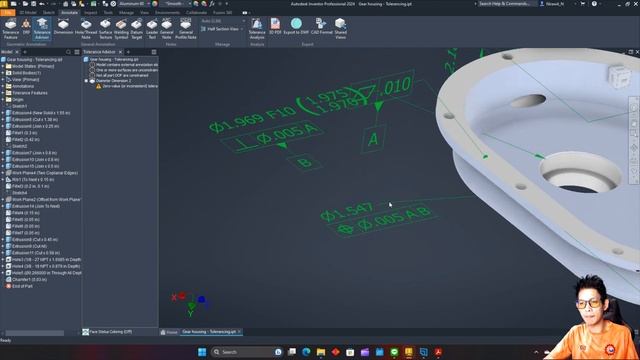Collapse the Diameter Dimension 2 advisor node

click(86, 81)
